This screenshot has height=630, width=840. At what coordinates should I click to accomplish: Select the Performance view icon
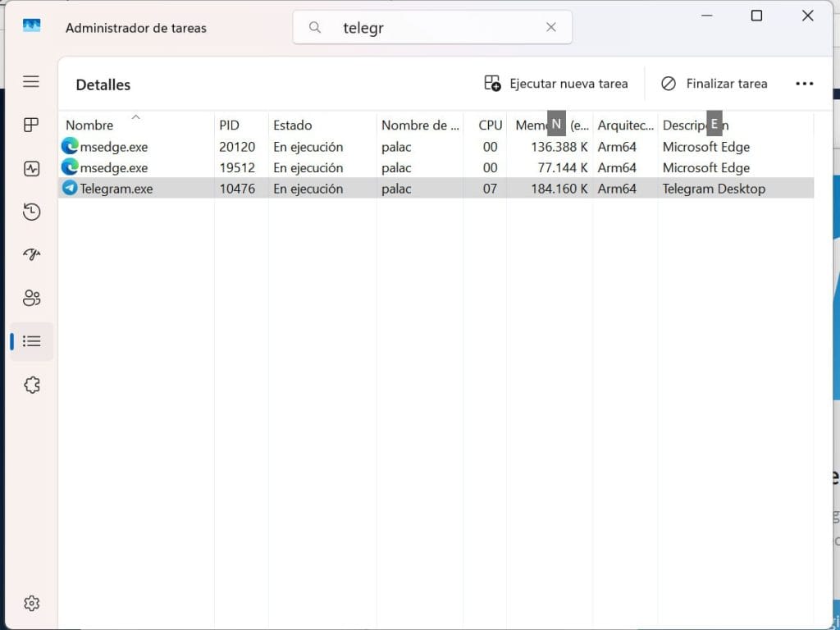pos(31,168)
